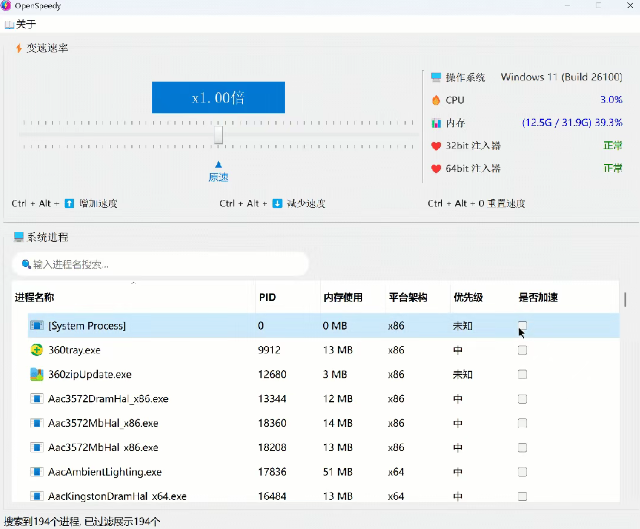640x529 pixels.
Task: Close the OpenSpeedy window
Action: coord(630,5)
